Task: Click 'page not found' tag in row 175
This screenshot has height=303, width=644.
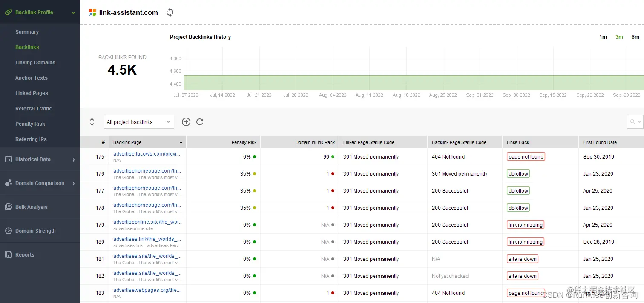Action: tap(526, 157)
